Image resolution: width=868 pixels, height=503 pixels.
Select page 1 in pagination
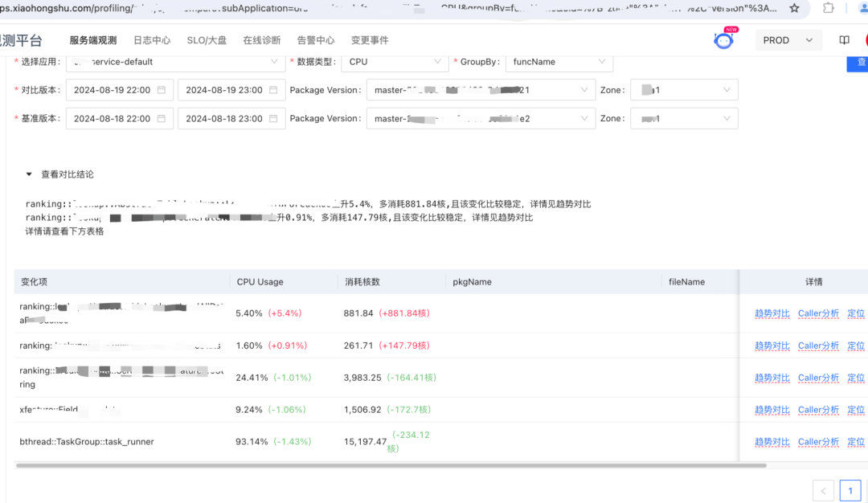coord(850,490)
